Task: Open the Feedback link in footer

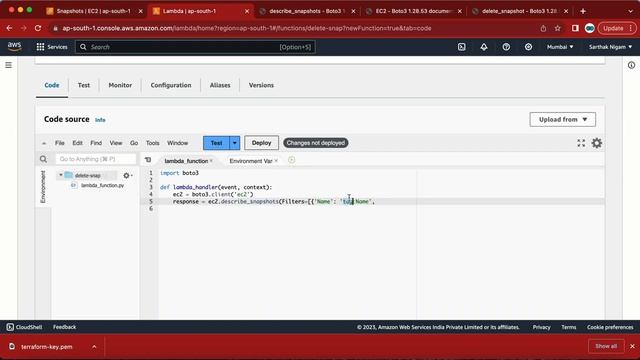Action: [64, 327]
